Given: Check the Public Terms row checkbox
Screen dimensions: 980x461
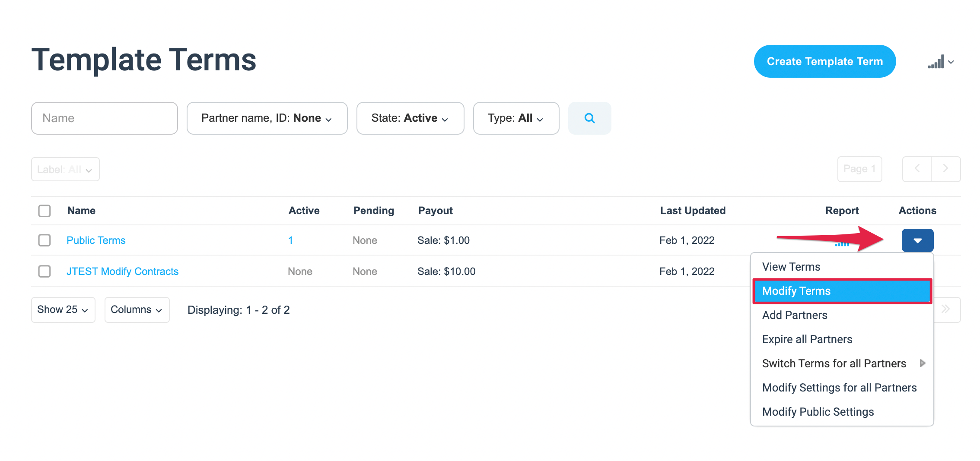Looking at the screenshot, I should [45, 240].
